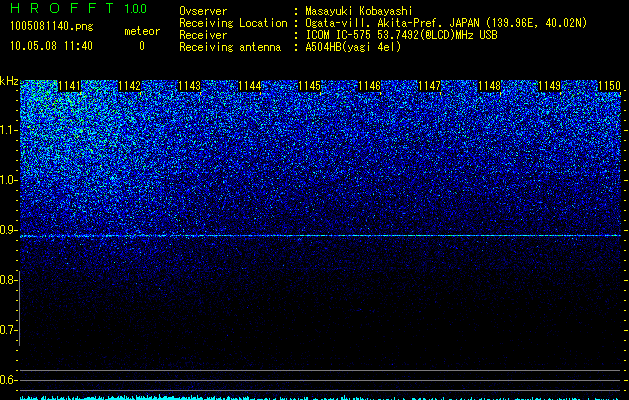Click the cyan signal level strip at bottom
The image size is (629, 400).
[320, 397]
